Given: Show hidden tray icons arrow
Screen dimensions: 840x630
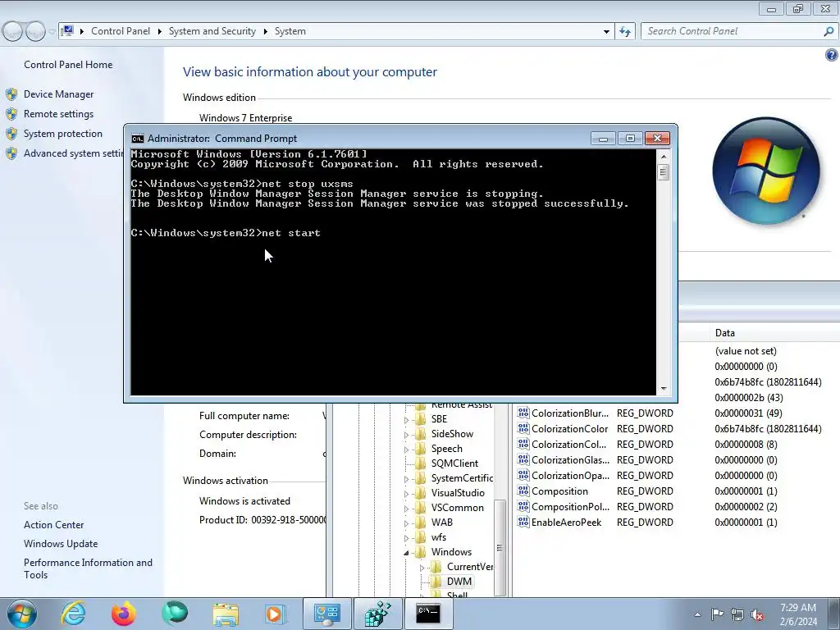Looking at the screenshot, I should (697, 614).
